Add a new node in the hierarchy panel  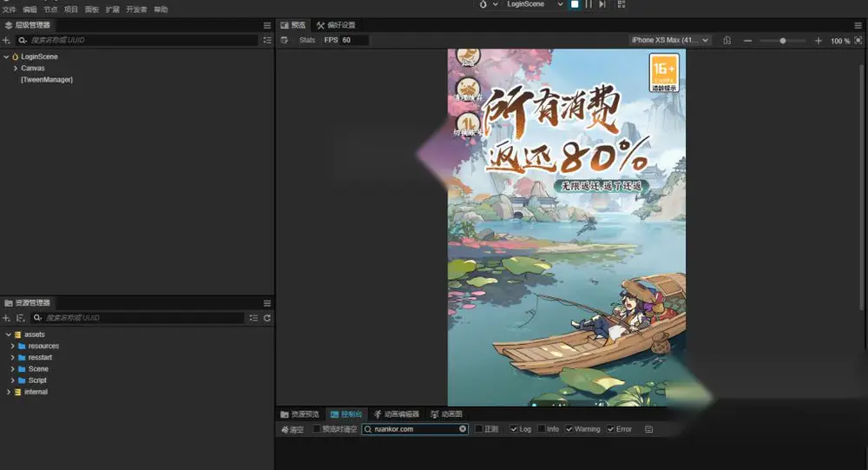click(x=6, y=41)
